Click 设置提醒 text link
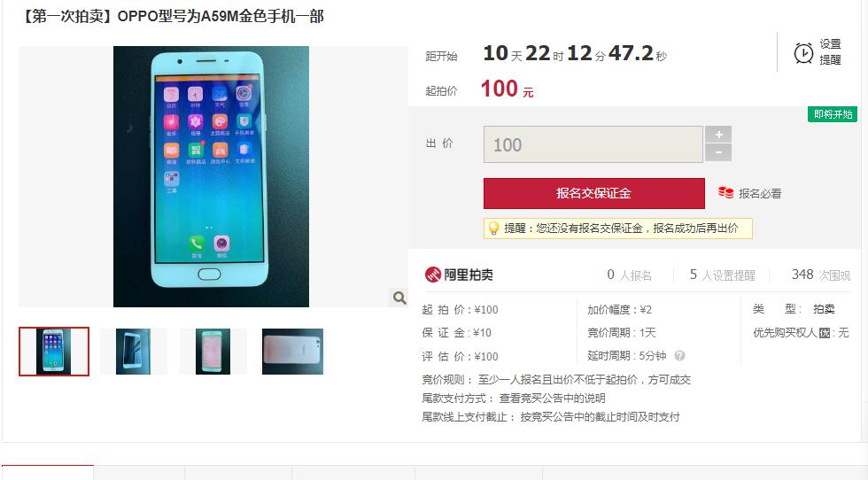Screen dimensions: 868x480 pos(831,52)
